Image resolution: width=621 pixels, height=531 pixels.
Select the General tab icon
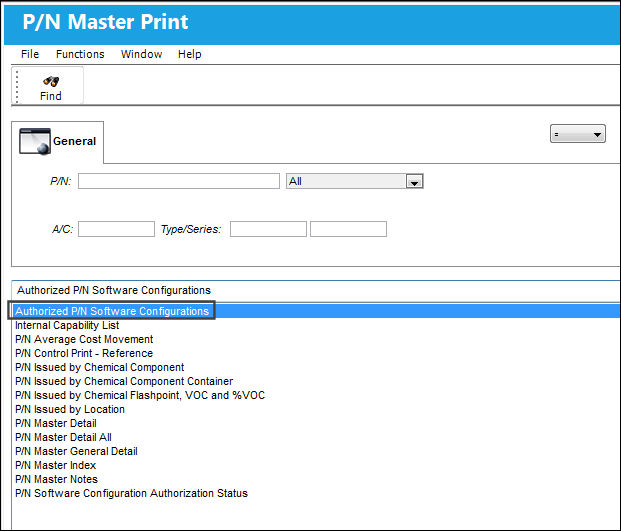click(35, 141)
